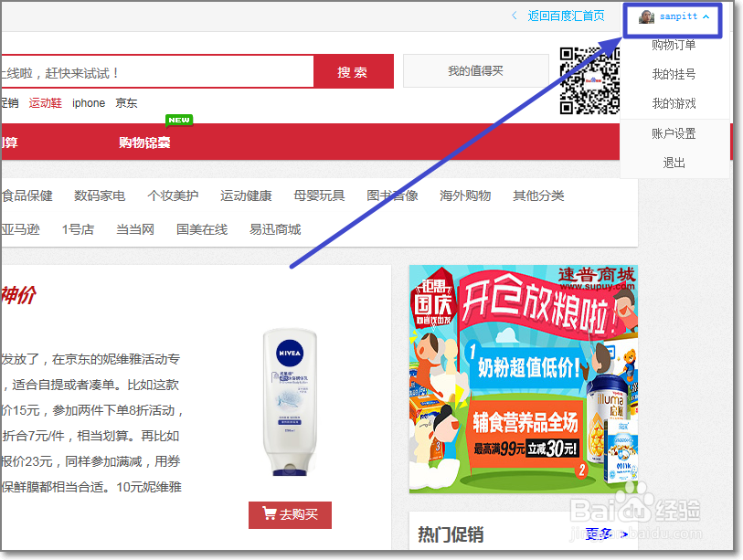Select the 海外购物 category
This screenshot has width=743, height=560.
click(x=465, y=195)
